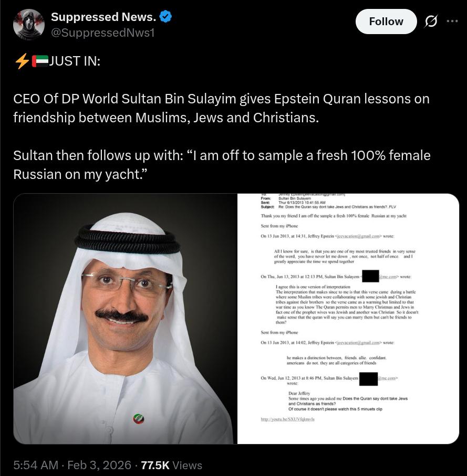Click the youtu.be link in the email

pyautogui.click(x=287, y=419)
